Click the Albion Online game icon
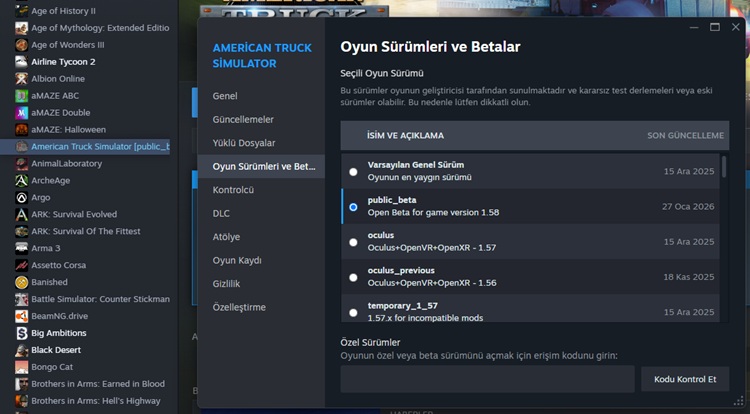 pyautogui.click(x=21, y=79)
